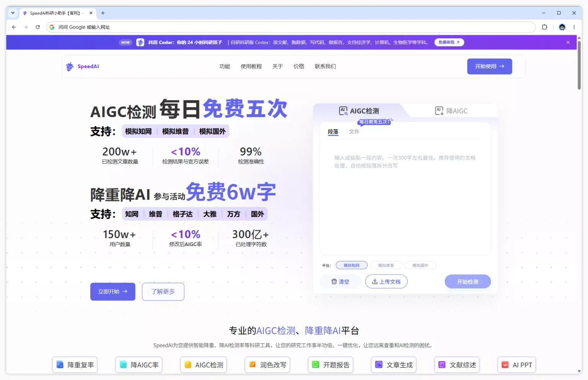Open the browser extensions puzzle icon

pos(544,27)
